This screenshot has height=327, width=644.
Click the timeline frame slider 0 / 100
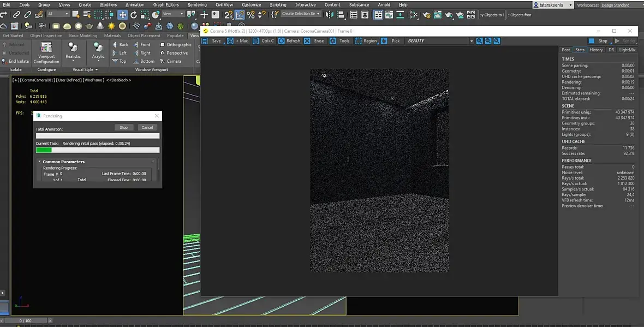[x=25, y=320]
